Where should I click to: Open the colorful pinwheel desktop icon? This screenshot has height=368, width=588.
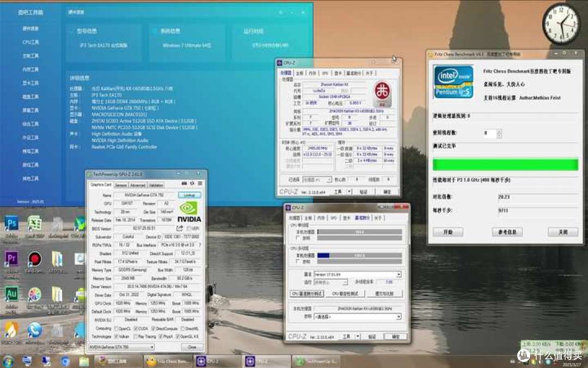(x=34, y=294)
